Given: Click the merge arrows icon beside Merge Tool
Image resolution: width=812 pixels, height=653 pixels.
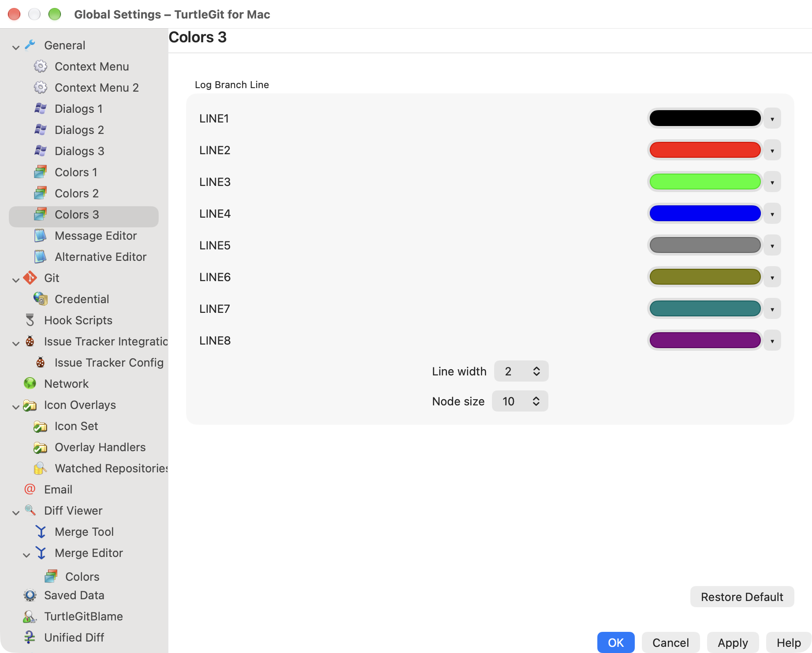Looking at the screenshot, I should pyautogui.click(x=41, y=531).
